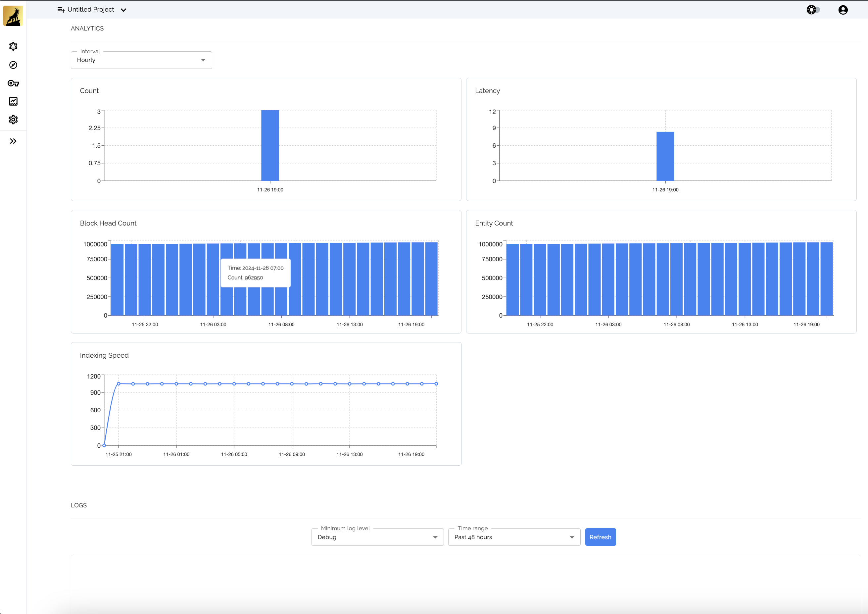Click the '11-26 19:00' label under Count chart
Image resolution: width=868 pixels, height=614 pixels.
270,189
